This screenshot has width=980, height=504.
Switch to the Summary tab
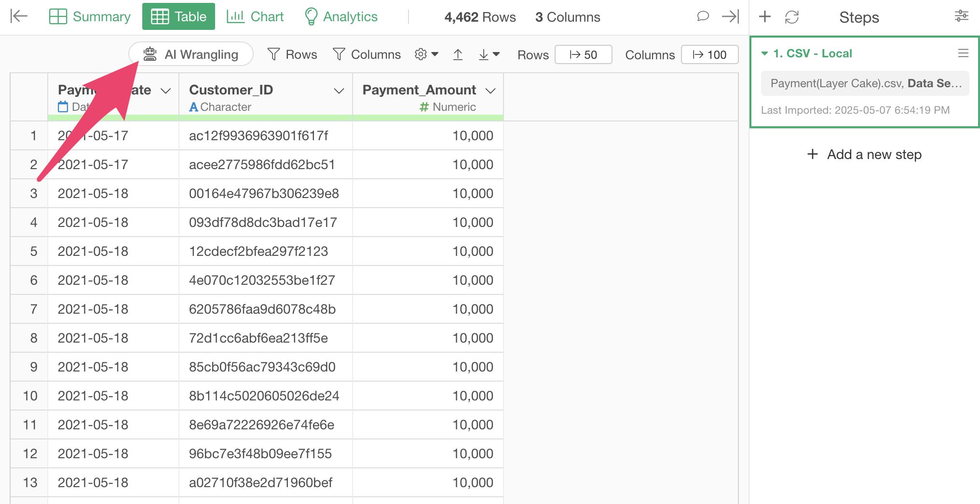tap(90, 16)
